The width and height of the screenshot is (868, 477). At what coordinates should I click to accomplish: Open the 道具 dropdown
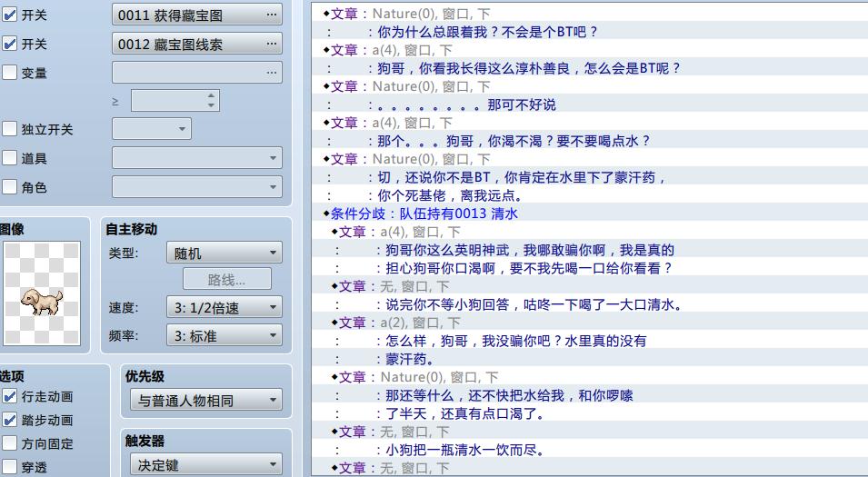197,158
